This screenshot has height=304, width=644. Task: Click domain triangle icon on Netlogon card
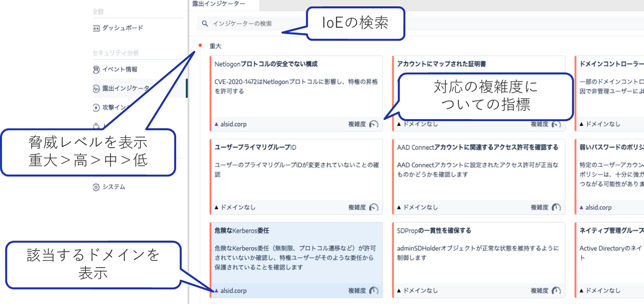point(216,124)
